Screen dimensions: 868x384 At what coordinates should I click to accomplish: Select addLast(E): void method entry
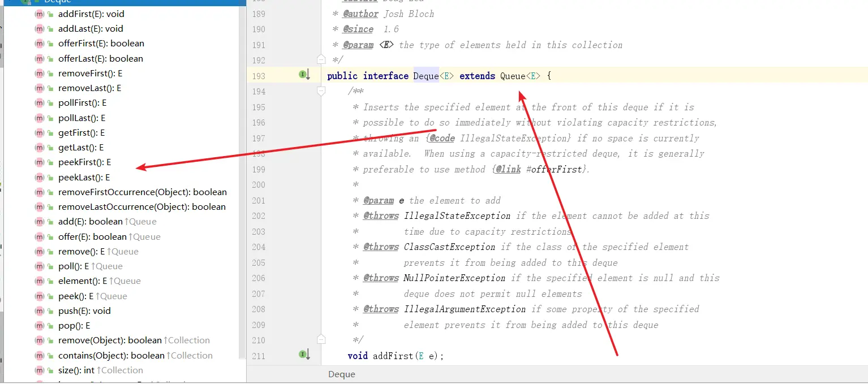[91, 28]
